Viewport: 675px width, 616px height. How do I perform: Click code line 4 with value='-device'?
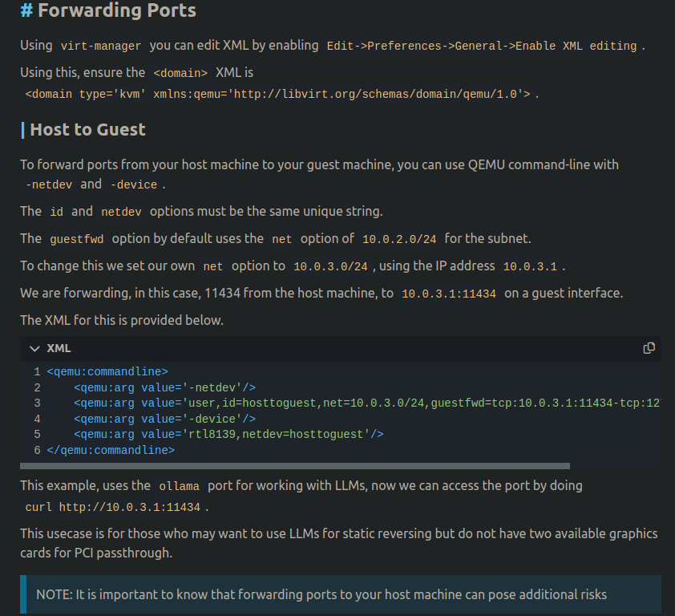(x=164, y=419)
